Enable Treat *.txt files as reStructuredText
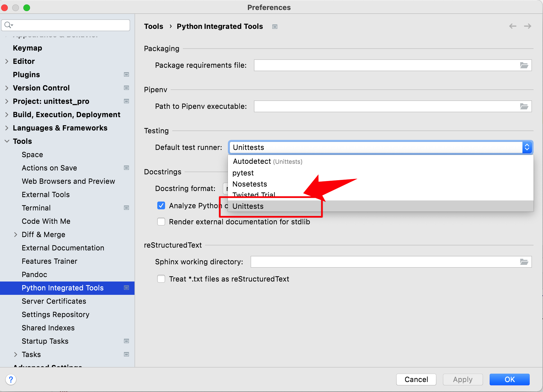The height and width of the screenshot is (392, 543). [161, 279]
